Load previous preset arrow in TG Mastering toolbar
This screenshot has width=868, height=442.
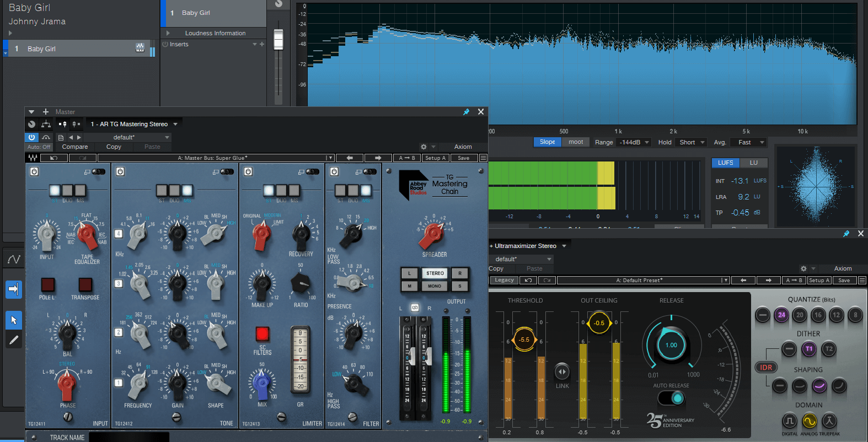(350, 158)
